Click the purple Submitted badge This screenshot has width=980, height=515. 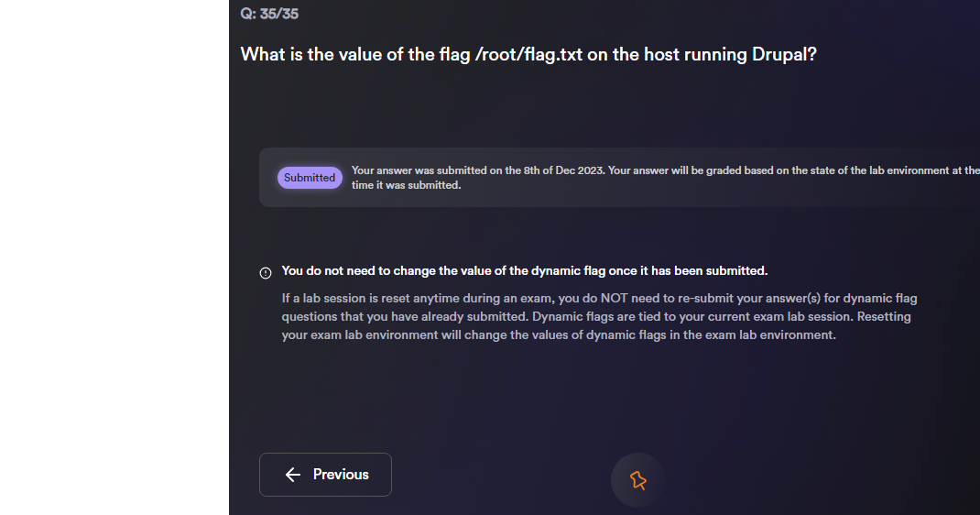pyautogui.click(x=310, y=178)
